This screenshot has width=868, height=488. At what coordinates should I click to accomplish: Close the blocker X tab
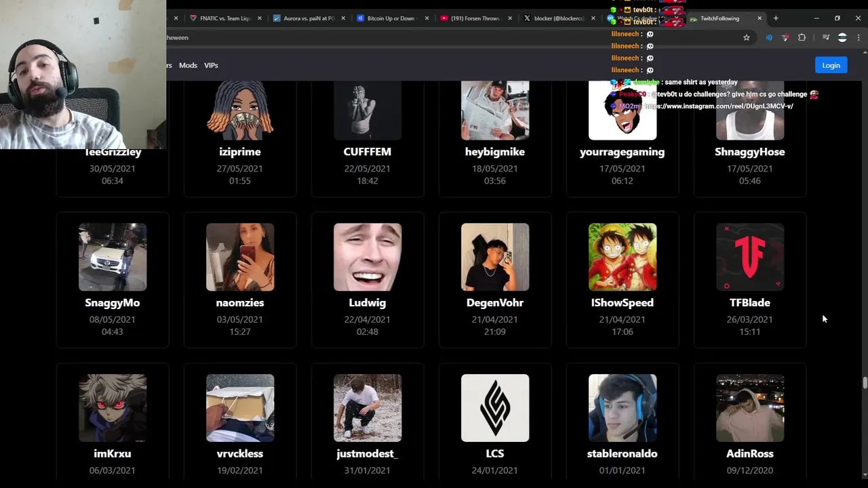593,18
